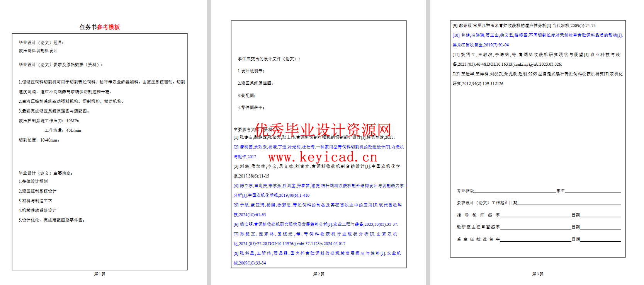The image size is (644, 285).
Task: Click the 教研室主任审查签字 signature line
Action: 535,227
